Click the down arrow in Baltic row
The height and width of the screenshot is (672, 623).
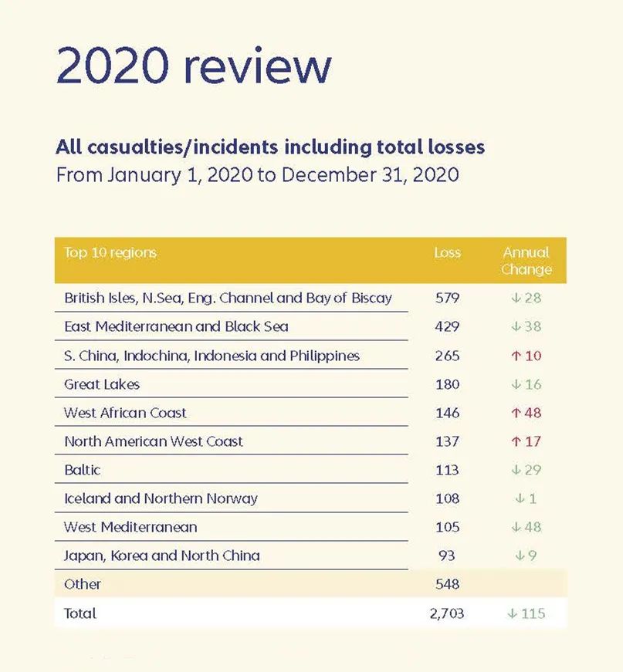coord(516,470)
